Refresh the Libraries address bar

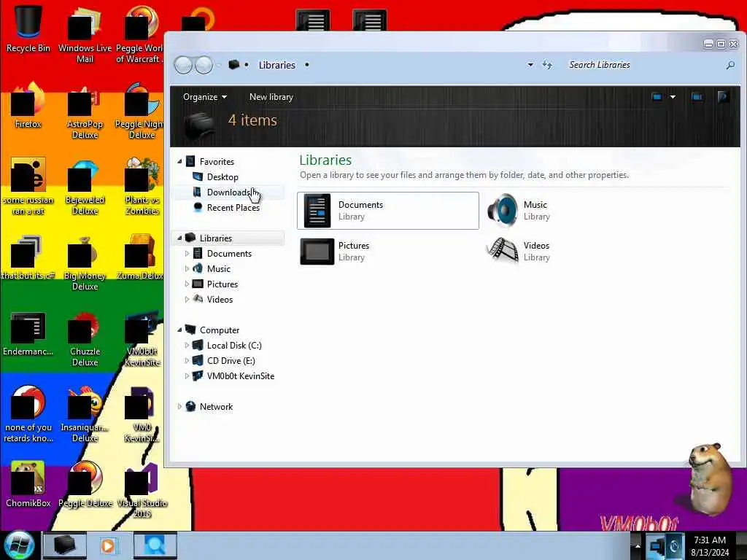pos(547,65)
